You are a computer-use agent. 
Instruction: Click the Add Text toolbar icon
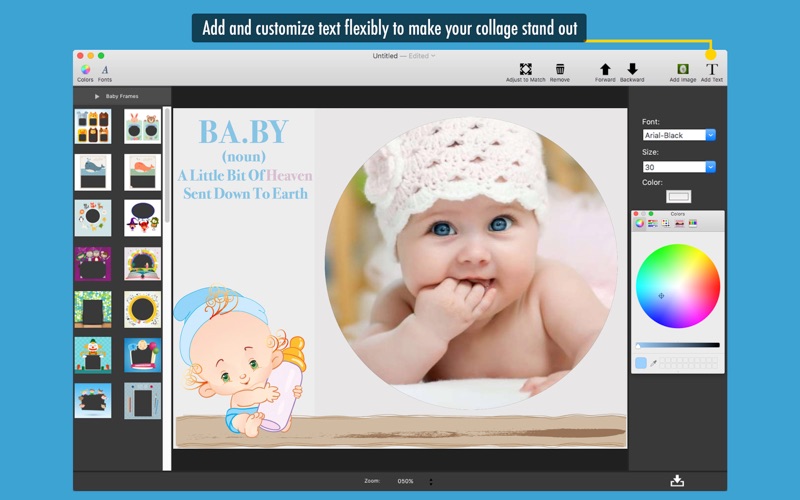712,72
